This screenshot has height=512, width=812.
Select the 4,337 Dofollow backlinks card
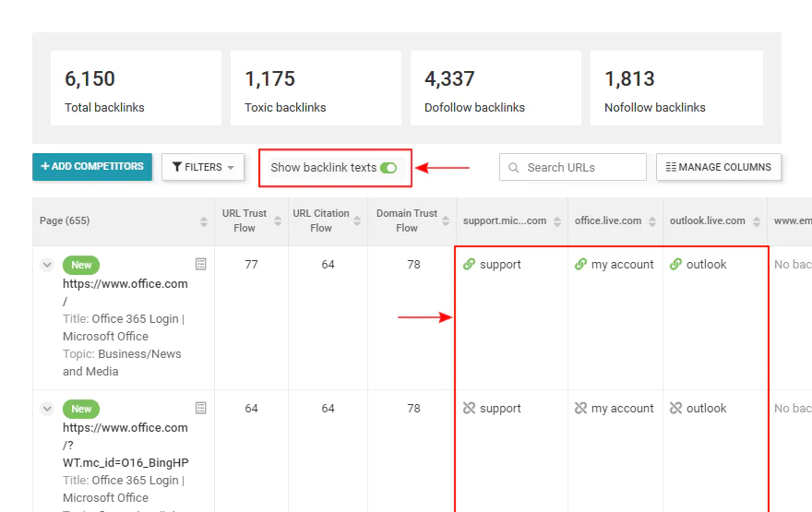(496, 88)
